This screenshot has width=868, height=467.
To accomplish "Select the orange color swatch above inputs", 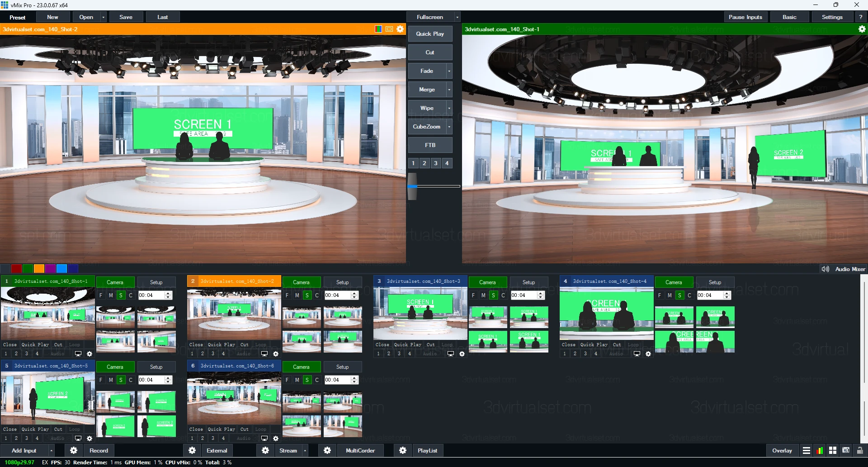I will click(39, 268).
